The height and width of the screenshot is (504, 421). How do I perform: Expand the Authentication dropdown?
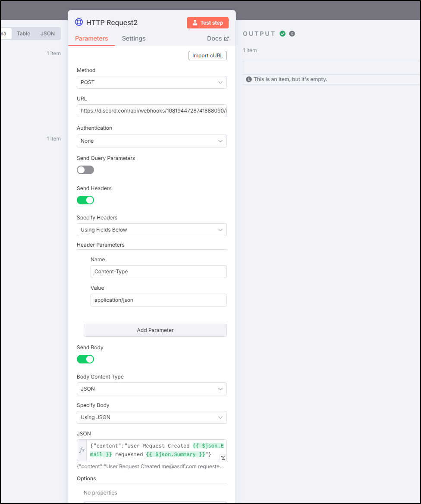[x=152, y=141]
